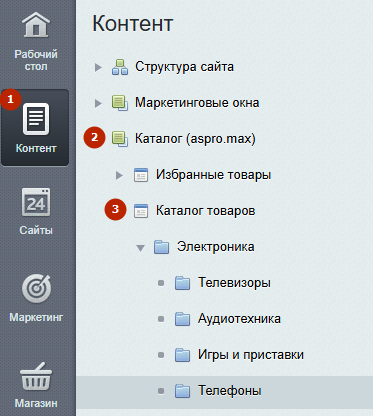Click the Структура сайта hierarchy icon
The width and height of the screenshot is (373, 416).
120,67
